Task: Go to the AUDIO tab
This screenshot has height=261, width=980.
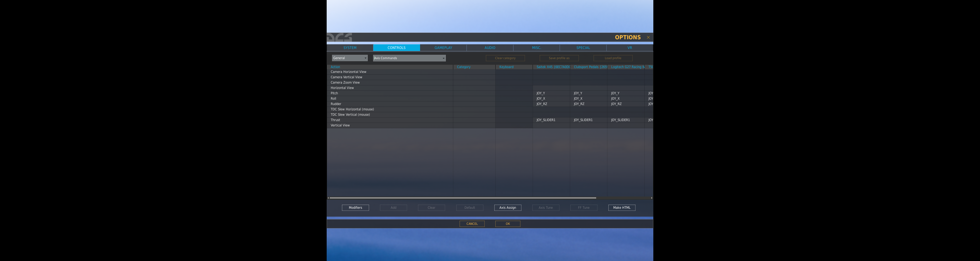Action: pyautogui.click(x=490, y=48)
